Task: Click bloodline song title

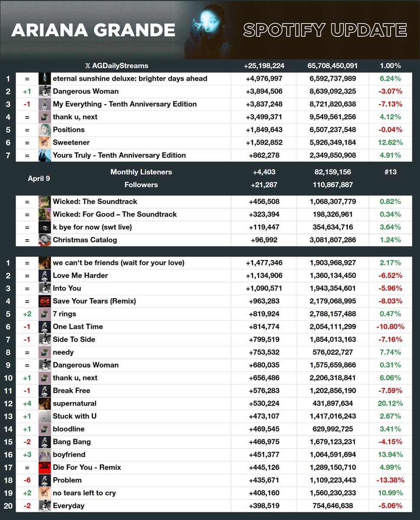Action: (x=69, y=429)
